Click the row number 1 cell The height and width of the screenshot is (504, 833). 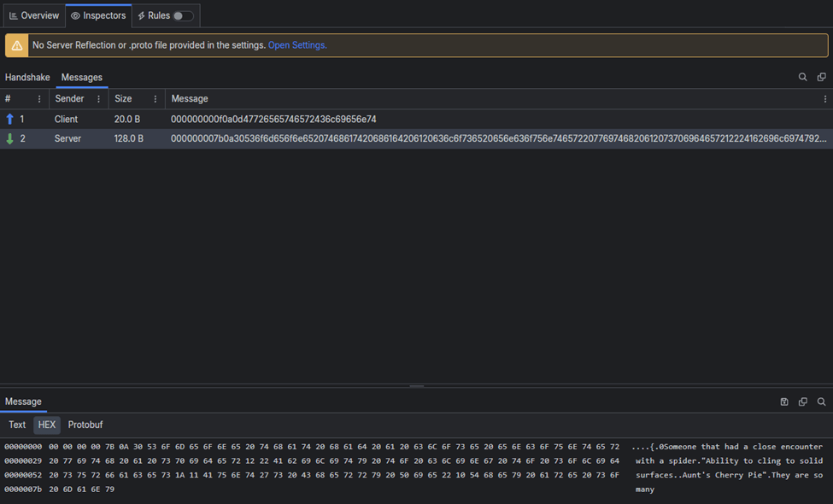(21, 119)
